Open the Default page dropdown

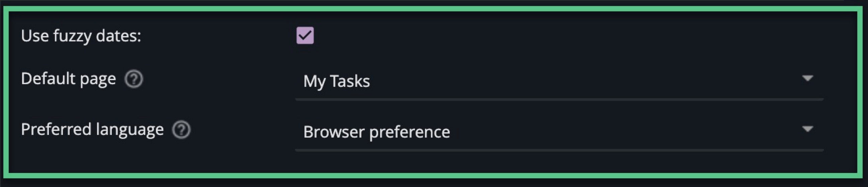tap(559, 81)
